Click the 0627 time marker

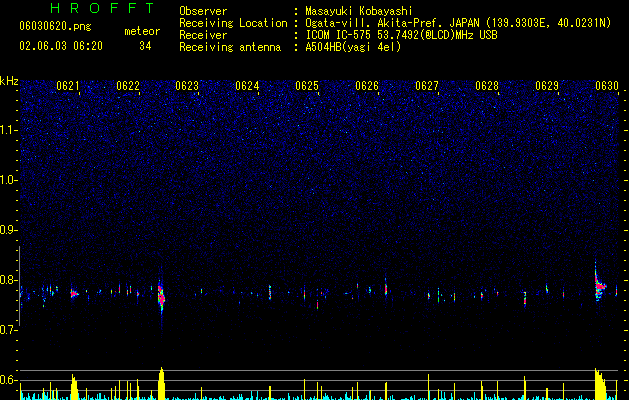point(427,86)
